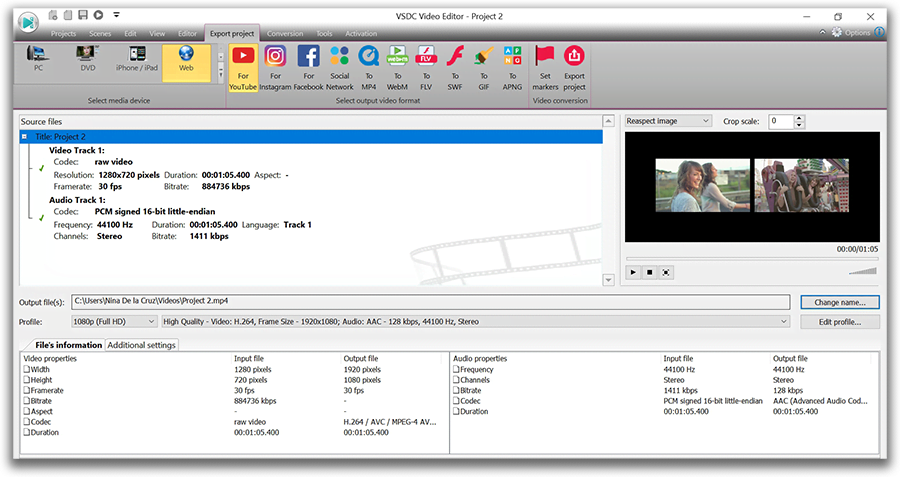Choose iPhone / iPad media device
900x477 pixels.
(x=137, y=59)
